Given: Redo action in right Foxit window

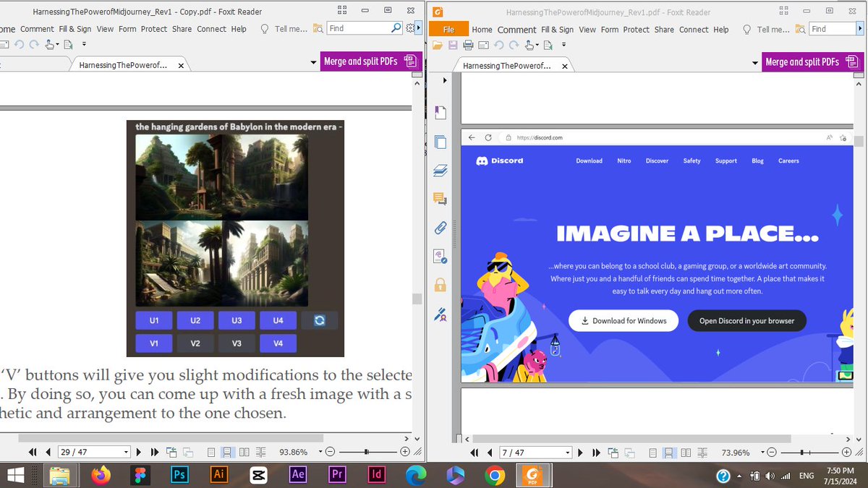Looking at the screenshot, I should click(x=514, y=45).
